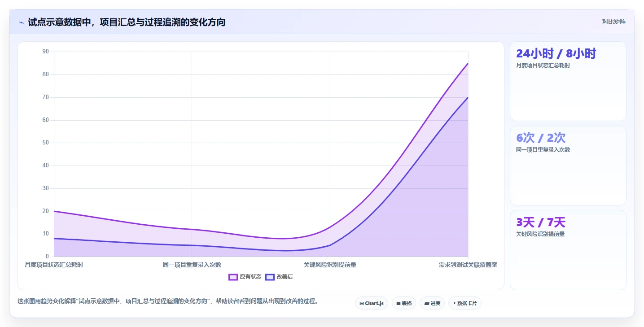This screenshot has height=327, width=644.
Task: Open the 24小时 / 8小时 stat card
Action: (x=568, y=81)
